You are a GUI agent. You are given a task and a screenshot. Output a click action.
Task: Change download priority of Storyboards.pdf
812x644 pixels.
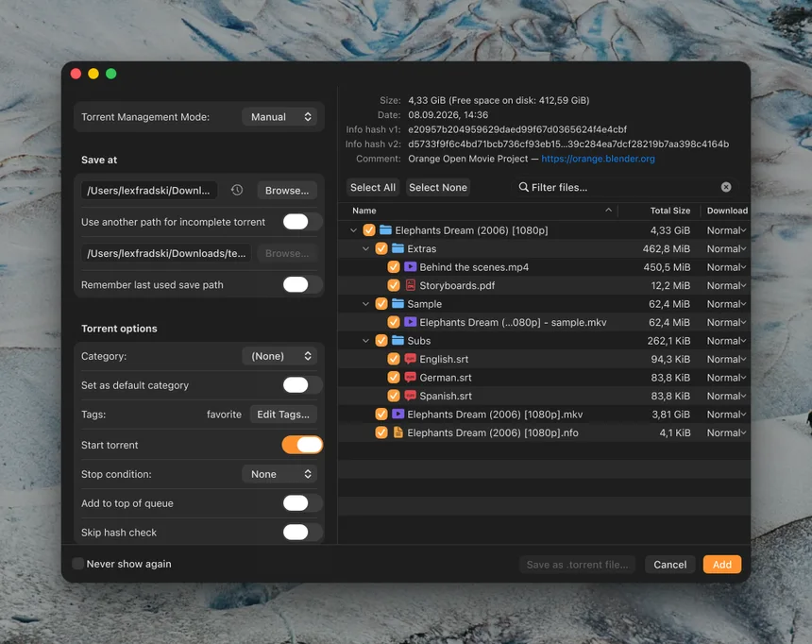[727, 285]
